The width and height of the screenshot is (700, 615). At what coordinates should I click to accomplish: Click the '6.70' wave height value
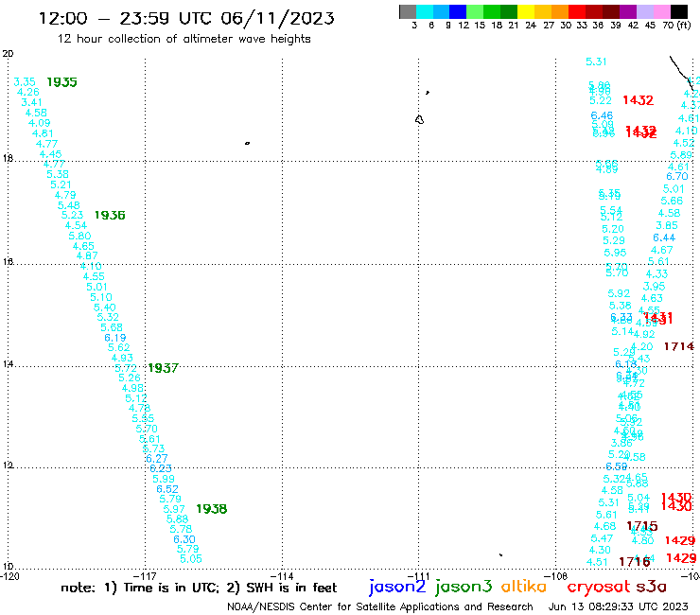[x=676, y=176]
